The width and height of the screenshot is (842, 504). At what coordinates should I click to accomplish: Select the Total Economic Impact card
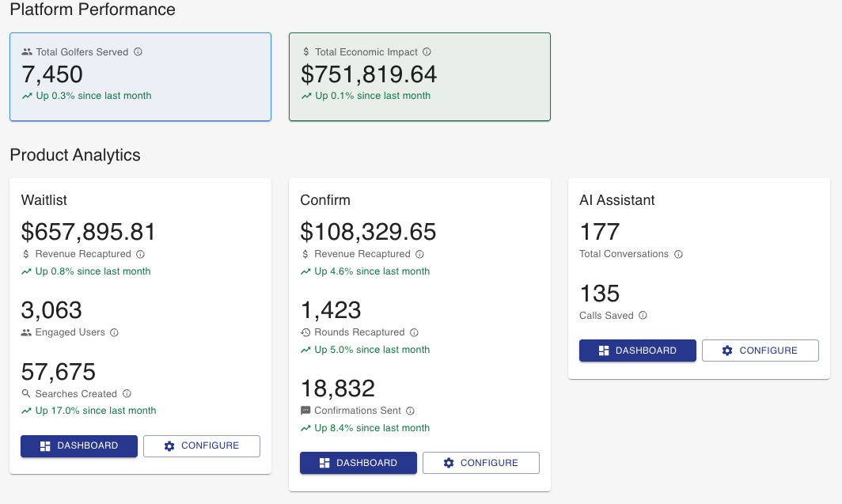pyautogui.click(x=419, y=77)
